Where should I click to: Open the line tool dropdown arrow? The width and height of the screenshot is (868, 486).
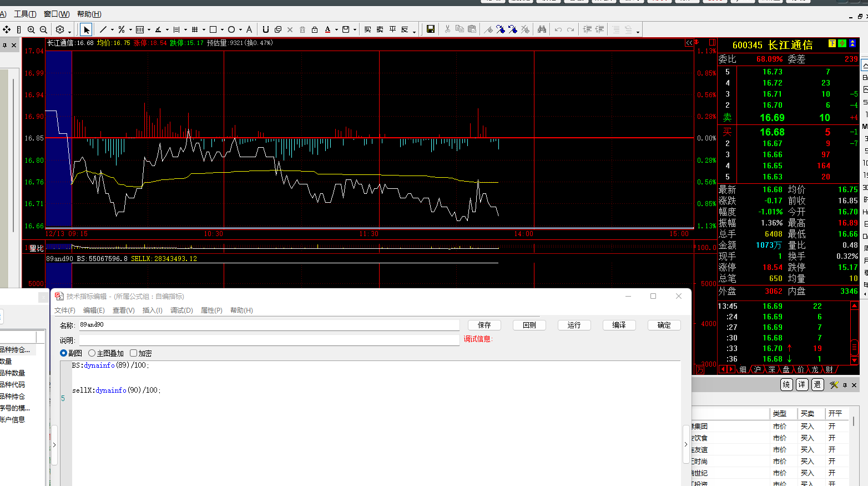pos(112,30)
